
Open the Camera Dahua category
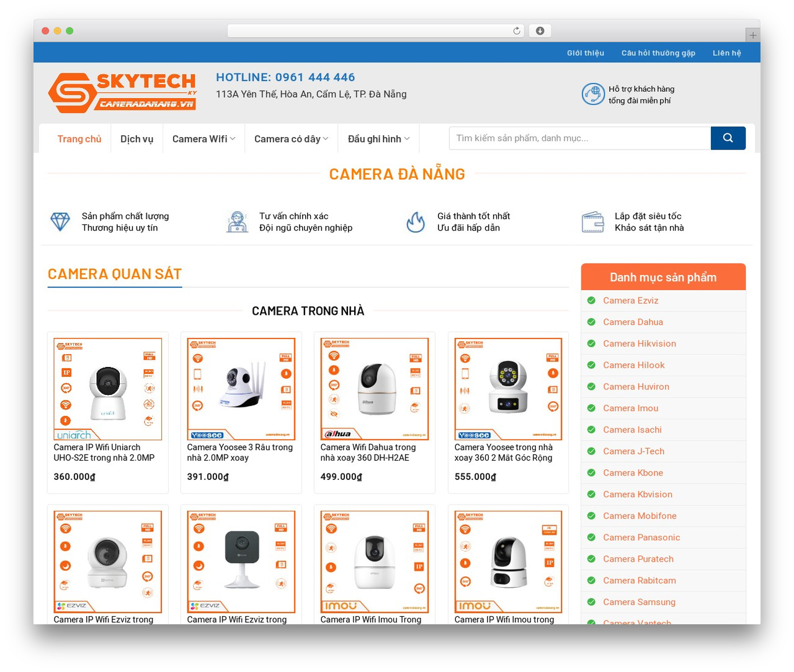[633, 322]
